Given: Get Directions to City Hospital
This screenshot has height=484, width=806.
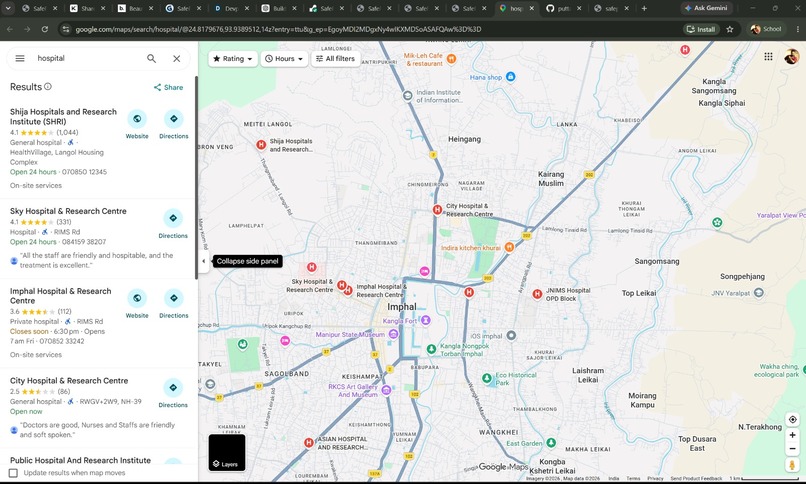Looking at the screenshot, I should coord(173,393).
